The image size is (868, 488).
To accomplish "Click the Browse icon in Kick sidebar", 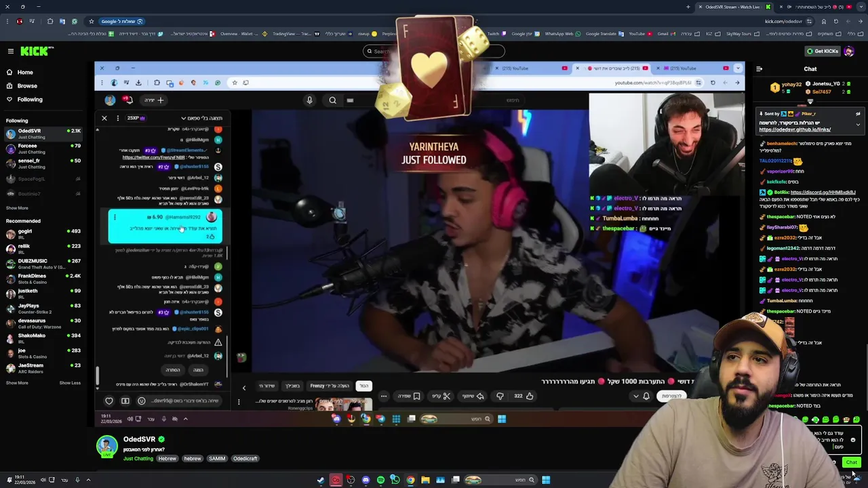I will (9, 86).
